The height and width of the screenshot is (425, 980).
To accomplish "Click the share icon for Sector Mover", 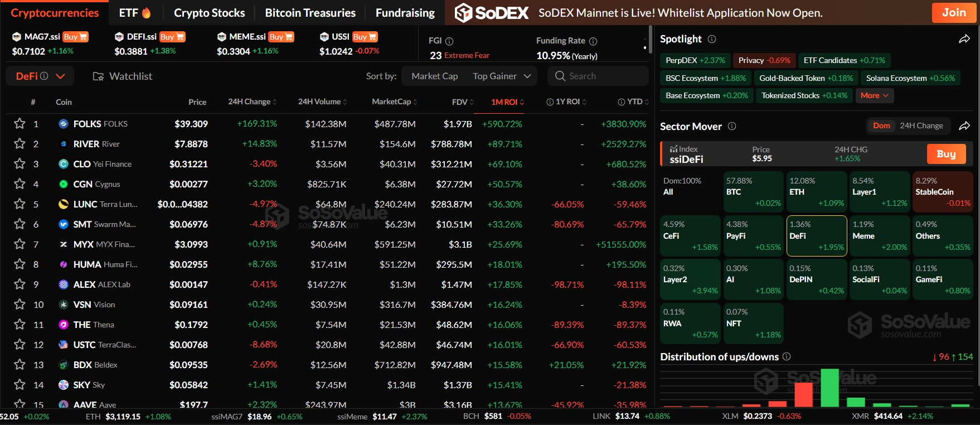I will point(964,126).
